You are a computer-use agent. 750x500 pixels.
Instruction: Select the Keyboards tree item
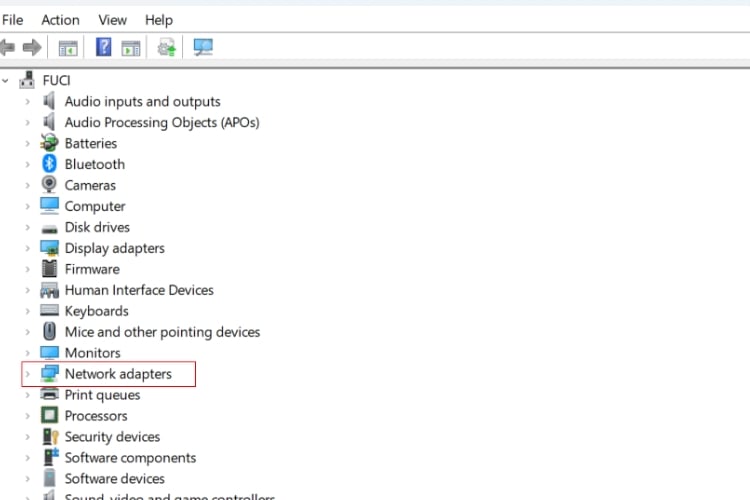pos(96,311)
